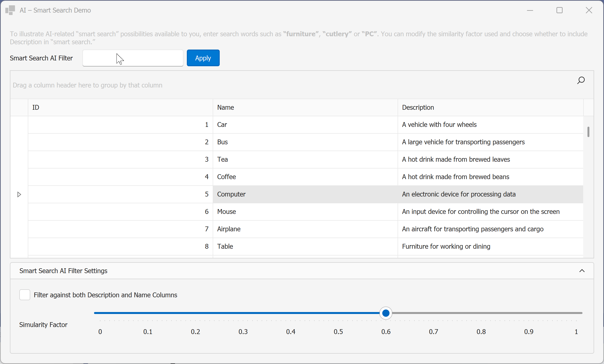Select the Tea name cell
604x364 pixels.
tap(305, 160)
